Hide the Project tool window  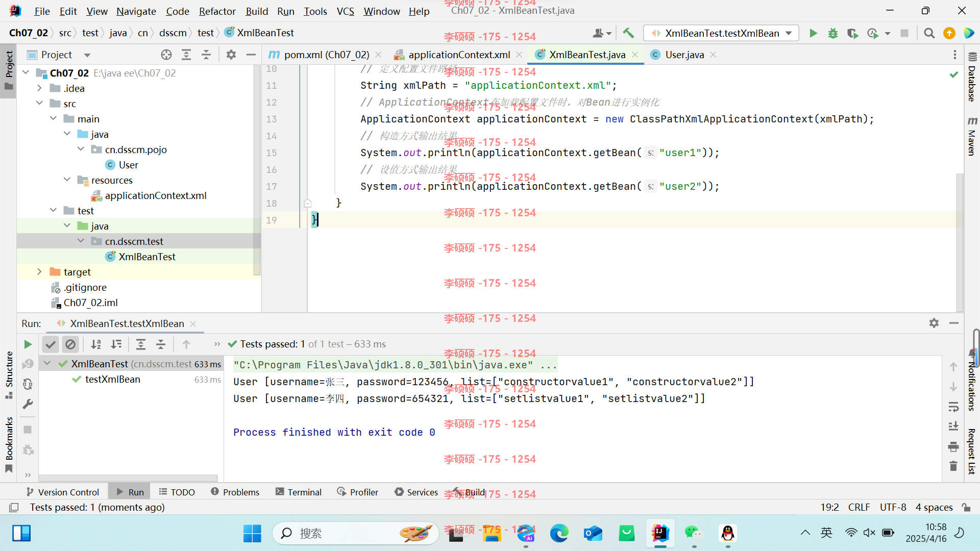pyautogui.click(x=251, y=55)
